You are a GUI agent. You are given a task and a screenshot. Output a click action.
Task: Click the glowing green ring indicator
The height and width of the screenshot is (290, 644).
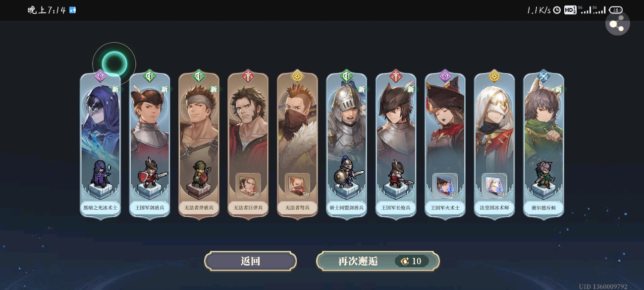(x=114, y=64)
